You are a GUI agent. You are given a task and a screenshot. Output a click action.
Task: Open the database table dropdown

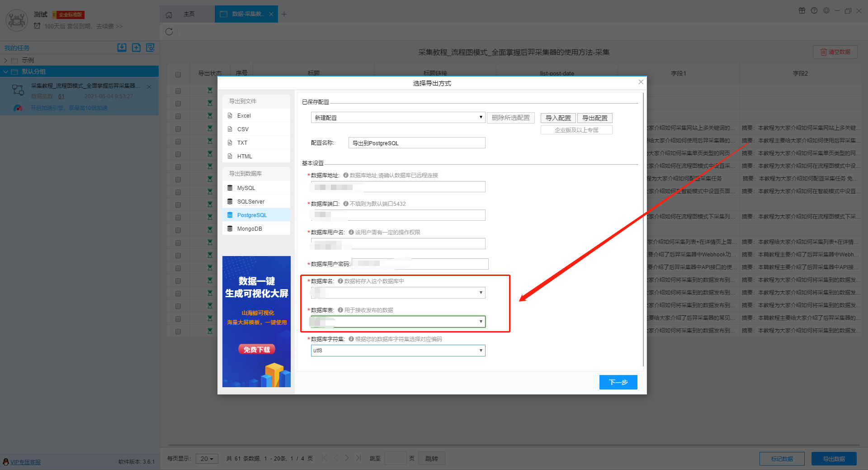pyautogui.click(x=398, y=322)
